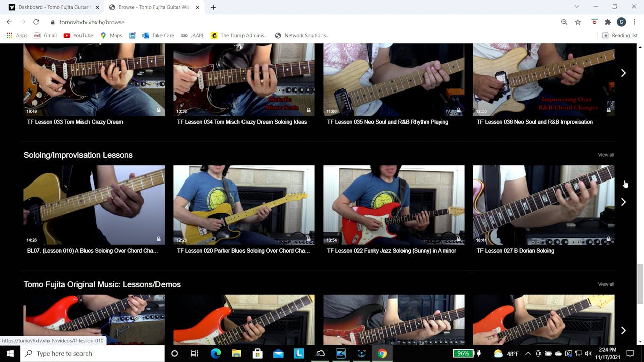
Task: Toggle the system volume from the tray
Action: pyautogui.click(x=588, y=353)
